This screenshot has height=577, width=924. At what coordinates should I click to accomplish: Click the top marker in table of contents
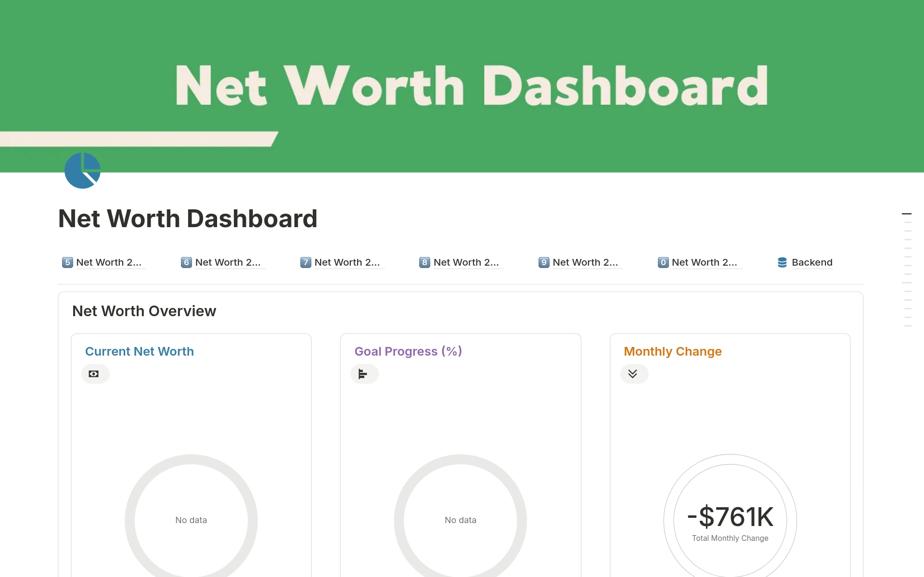[907, 214]
